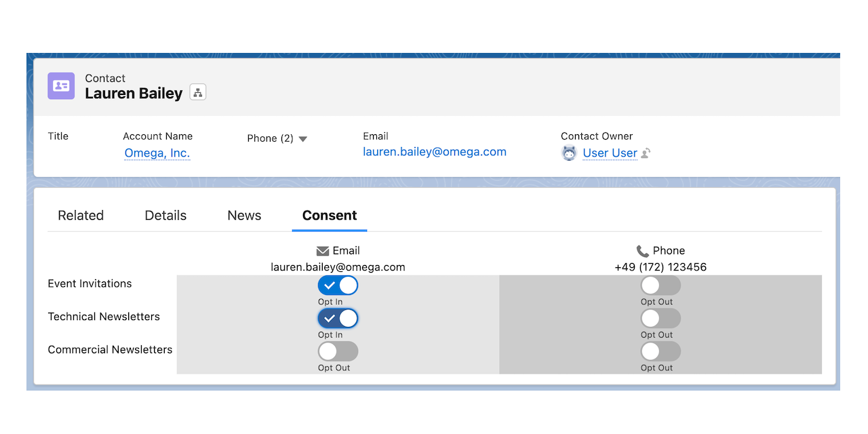Click the change owner icon after User User

click(x=645, y=153)
